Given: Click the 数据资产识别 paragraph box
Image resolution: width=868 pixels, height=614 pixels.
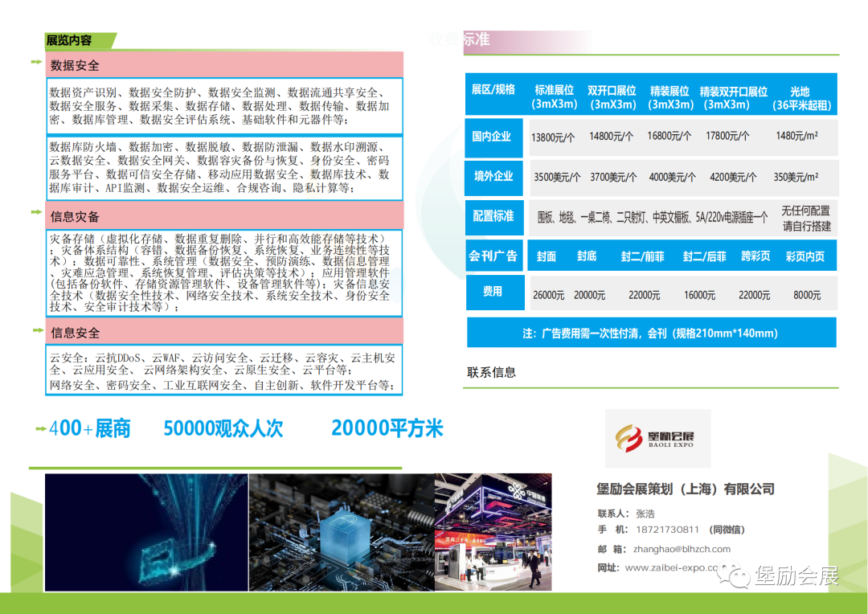Looking at the screenshot, I should (223, 106).
